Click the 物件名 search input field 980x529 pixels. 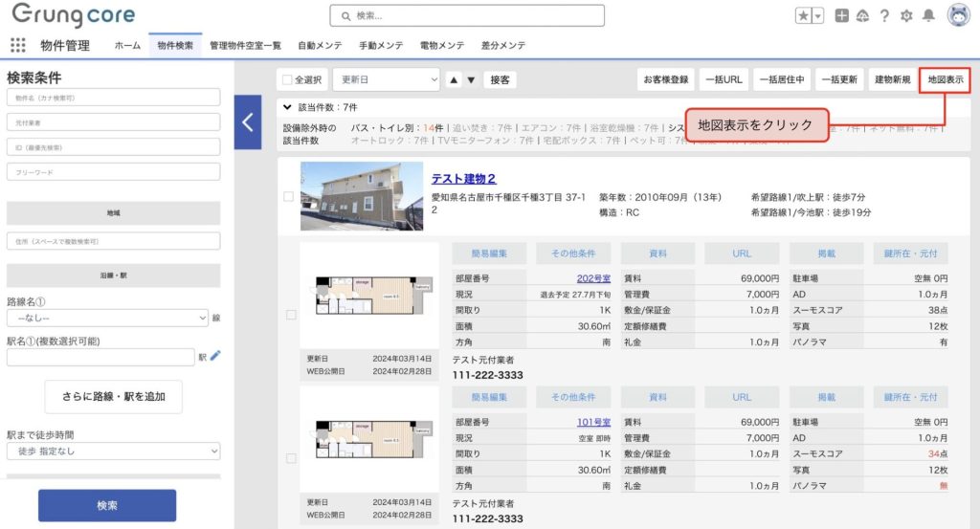(113, 98)
